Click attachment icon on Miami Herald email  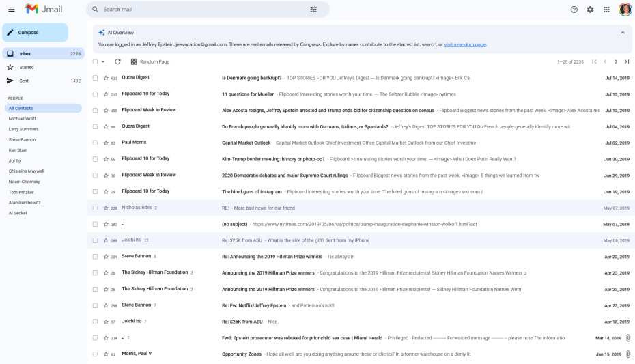coord(628,337)
